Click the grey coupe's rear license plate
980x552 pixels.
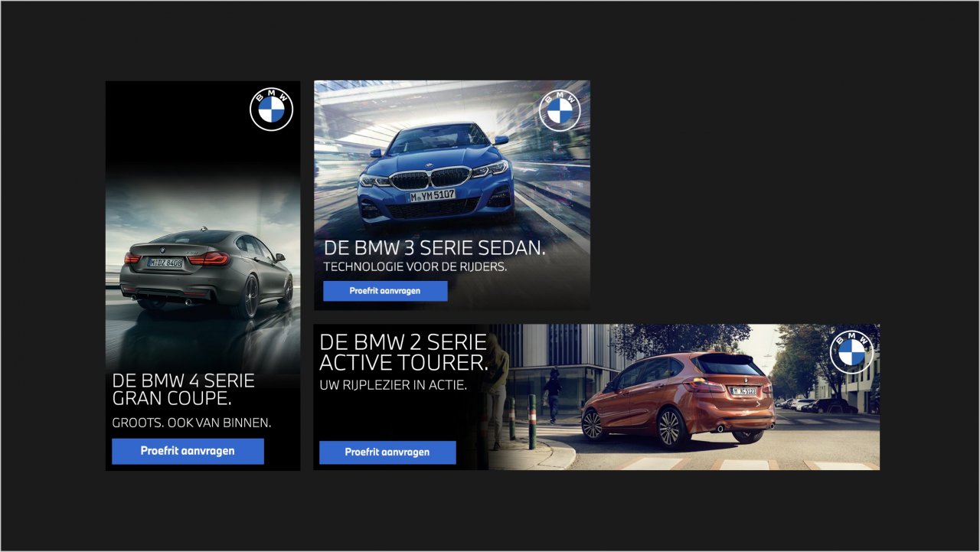165,263
